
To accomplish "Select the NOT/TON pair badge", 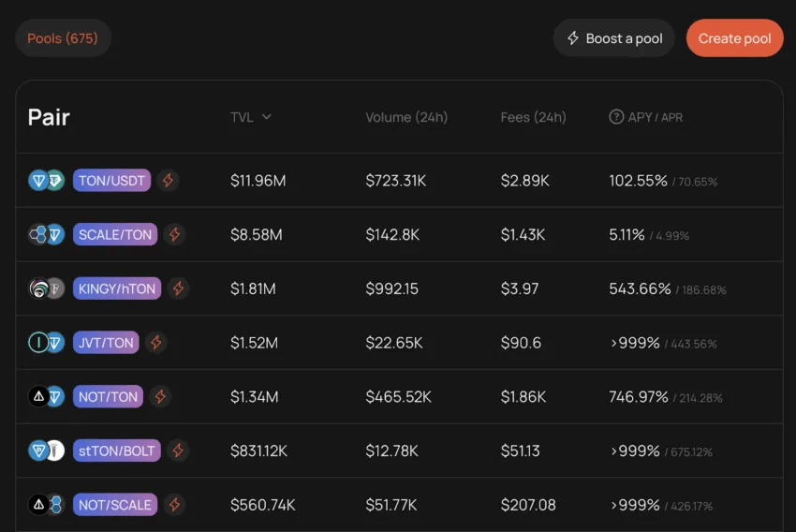I will tap(108, 397).
